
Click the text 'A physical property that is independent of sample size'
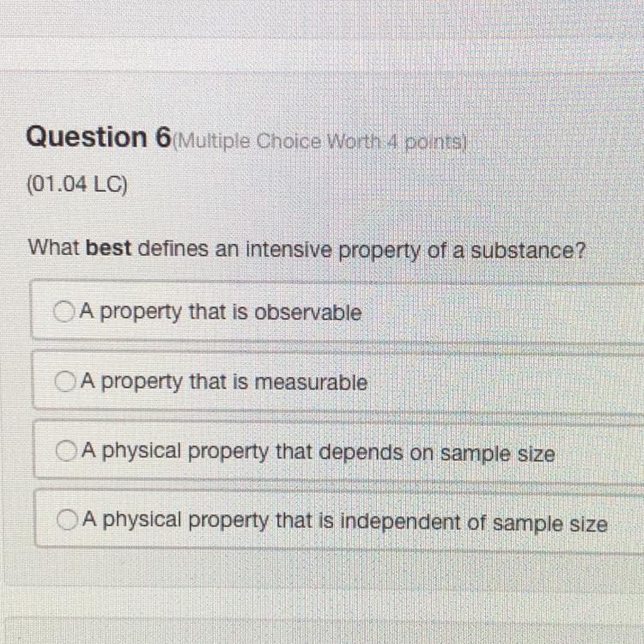click(343, 522)
